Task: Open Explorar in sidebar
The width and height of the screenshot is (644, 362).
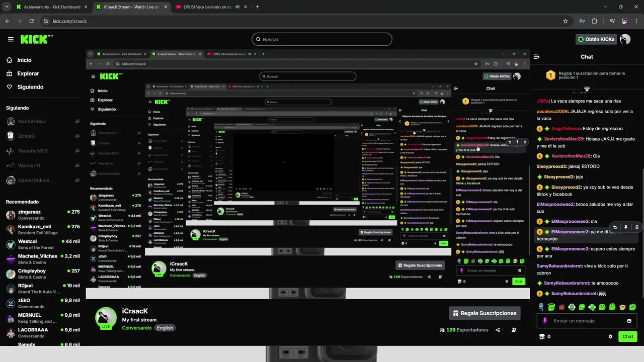Action: pyautogui.click(x=23, y=73)
